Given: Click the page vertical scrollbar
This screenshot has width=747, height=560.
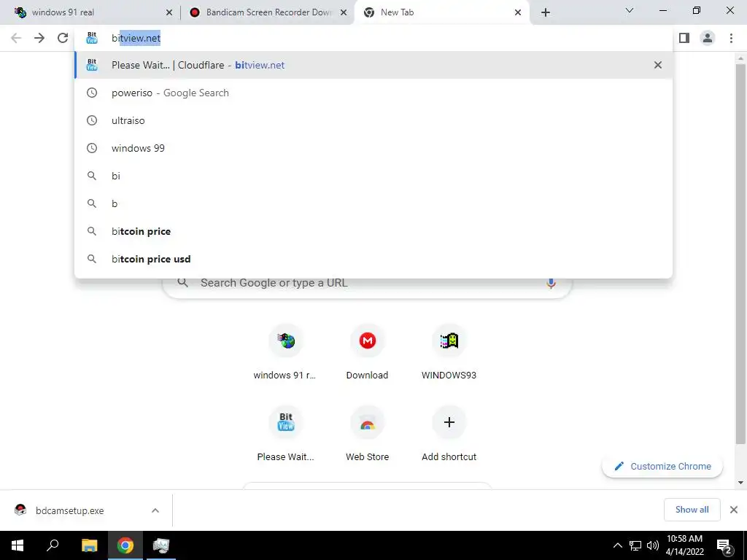Looking at the screenshot, I should pyautogui.click(x=740, y=254).
